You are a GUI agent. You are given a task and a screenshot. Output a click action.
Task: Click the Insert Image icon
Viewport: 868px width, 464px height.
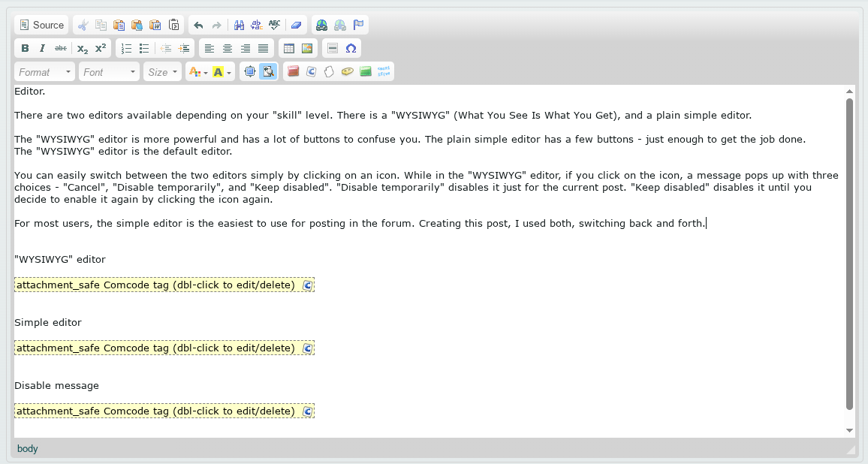306,49
